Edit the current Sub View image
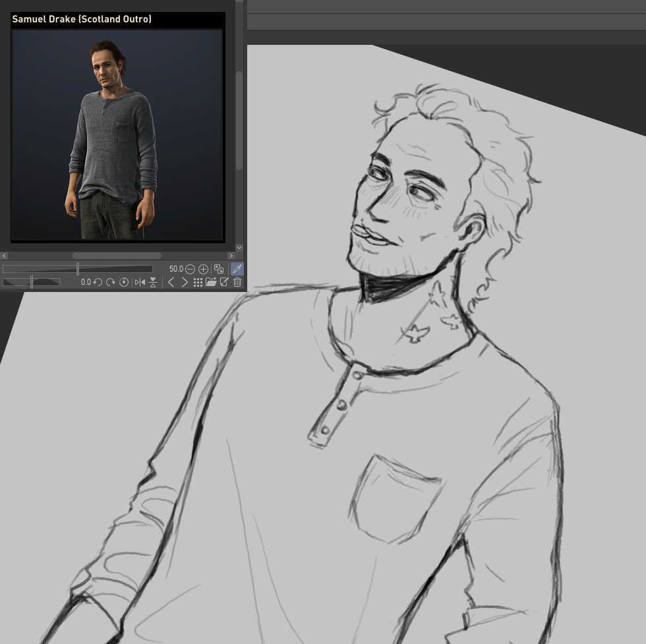The width and height of the screenshot is (646, 644). pyautogui.click(x=224, y=282)
